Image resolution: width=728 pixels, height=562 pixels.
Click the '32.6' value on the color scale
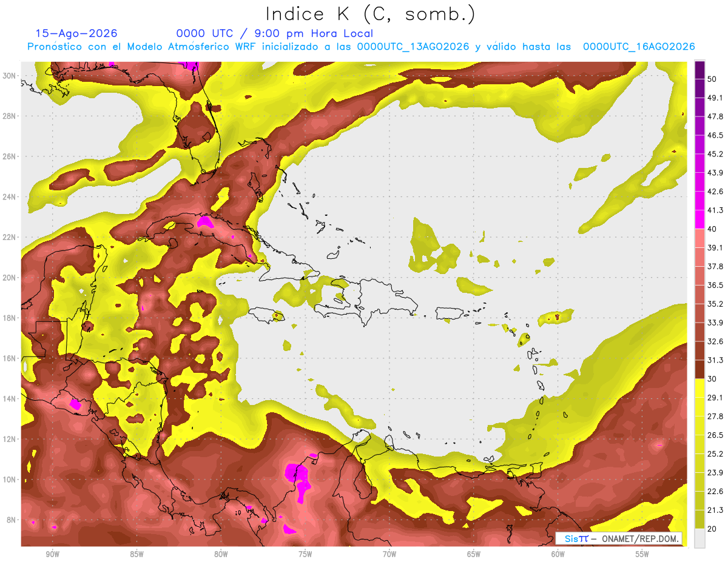point(715,342)
